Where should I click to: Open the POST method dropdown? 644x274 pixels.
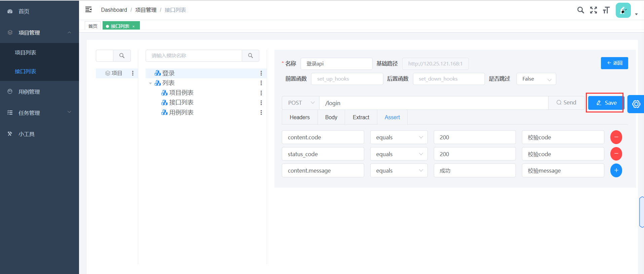pyautogui.click(x=301, y=103)
